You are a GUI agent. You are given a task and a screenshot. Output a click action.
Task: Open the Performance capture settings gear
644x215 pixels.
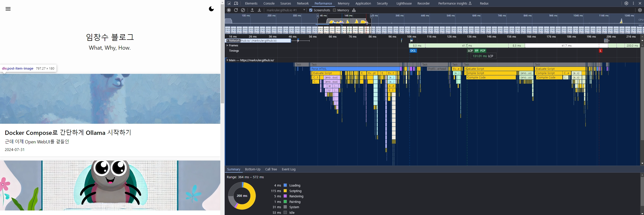(x=640, y=10)
